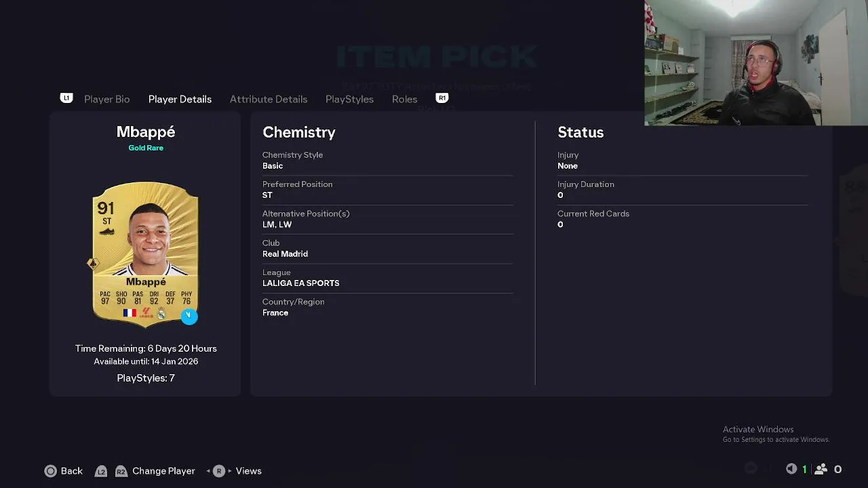
Task: Click the Real Madrid crest on the card
Action: click(x=161, y=313)
